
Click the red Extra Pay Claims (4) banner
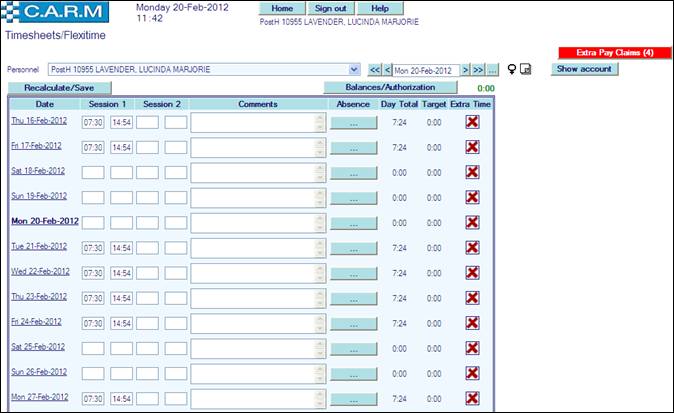pos(614,52)
